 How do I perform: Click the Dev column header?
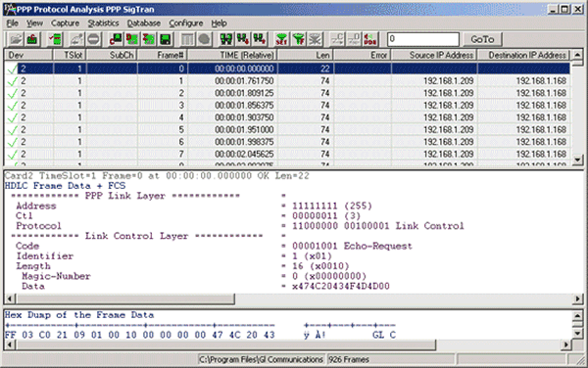pos(28,55)
